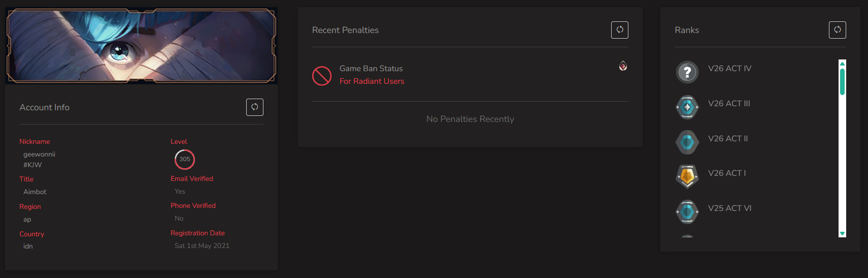Click the level 305 progress ring
The image size is (868, 278).
[185, 159]
